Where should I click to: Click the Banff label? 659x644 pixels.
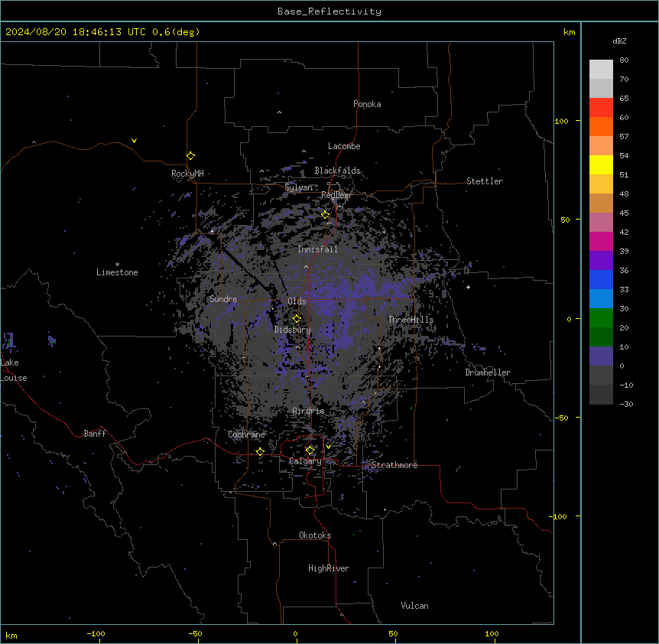click(95, 434)
